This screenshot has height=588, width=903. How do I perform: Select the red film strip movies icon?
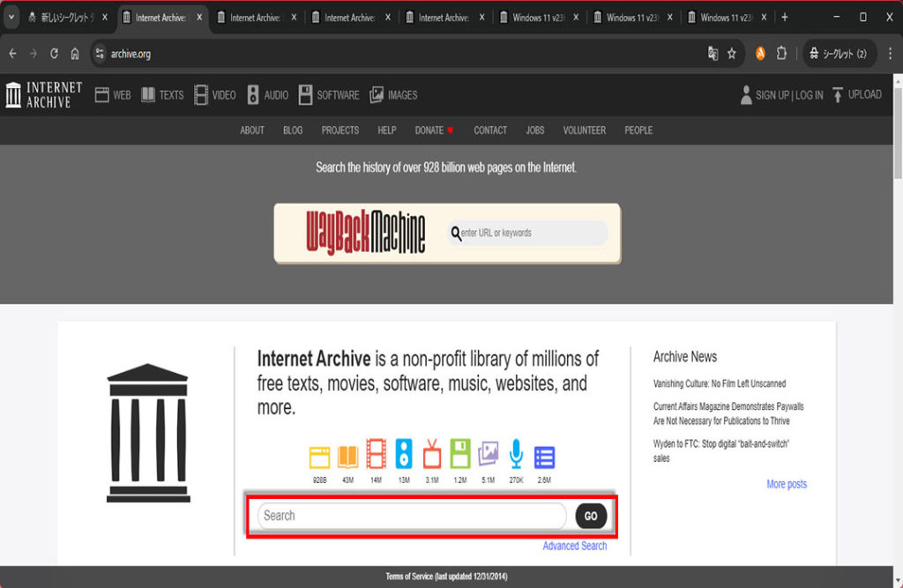click(376, 455)
